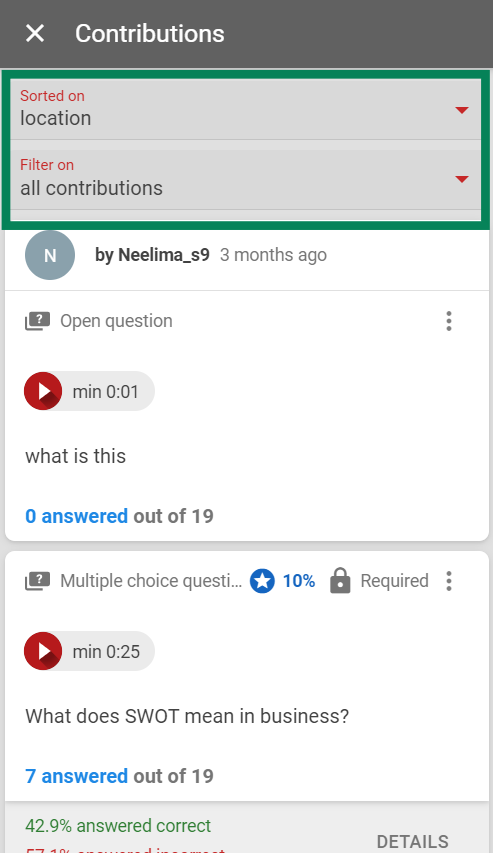Screen dimensions: 493x853
Task: Open the Sorted on location dropdown
Action: pyautogui.click(x=245, y=109)
